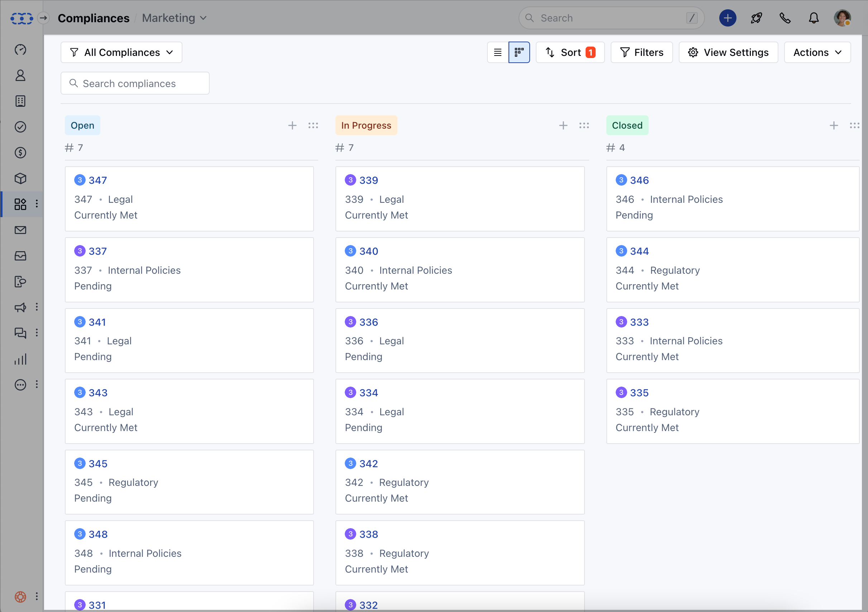
Task: Open compliance record 346
Action: coord(639,180)
